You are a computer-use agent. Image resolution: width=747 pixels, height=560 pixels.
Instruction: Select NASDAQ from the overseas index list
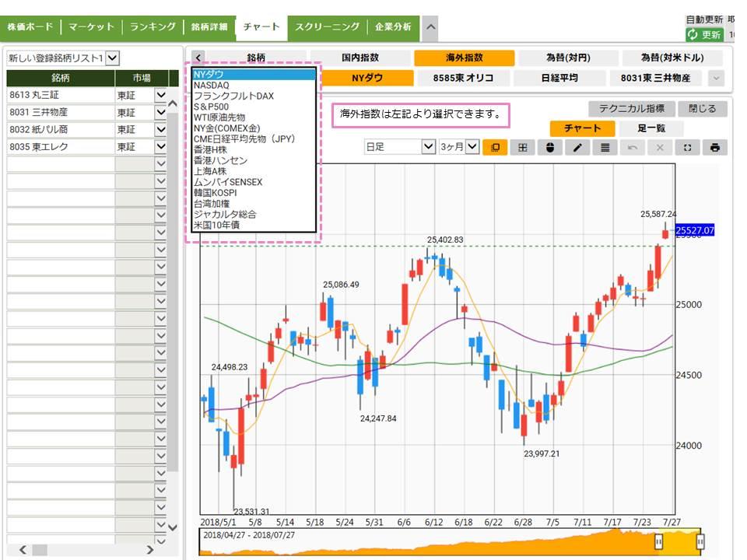tap(211, 85)
